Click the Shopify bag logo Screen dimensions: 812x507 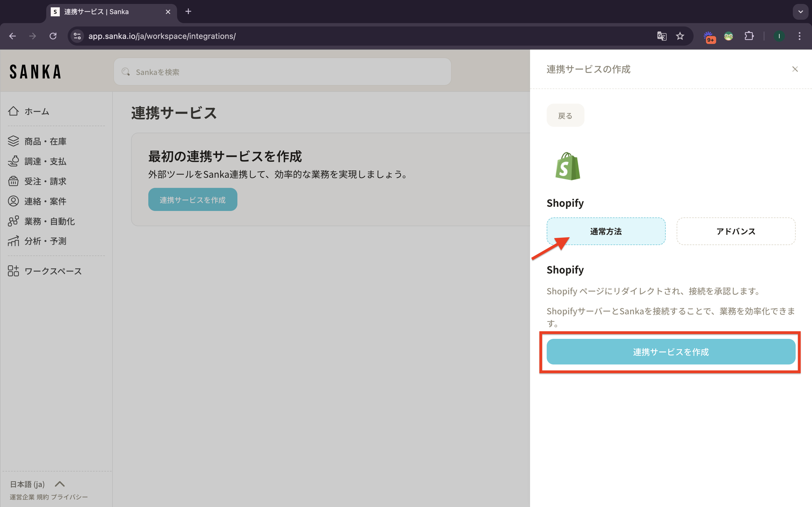pos(567,167)
